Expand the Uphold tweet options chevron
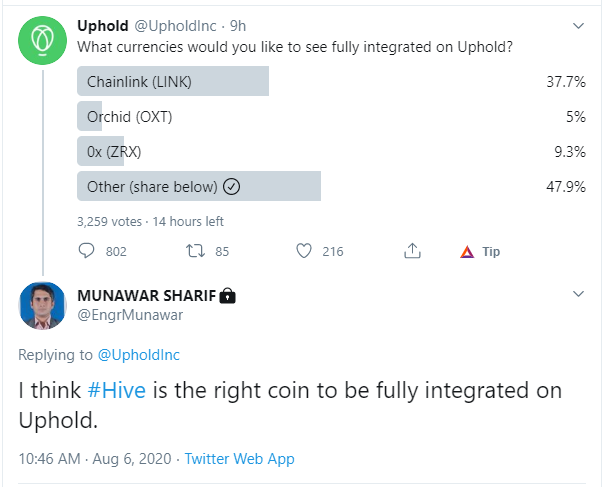Screen dimensions: 603x487 tap(578, 26)
